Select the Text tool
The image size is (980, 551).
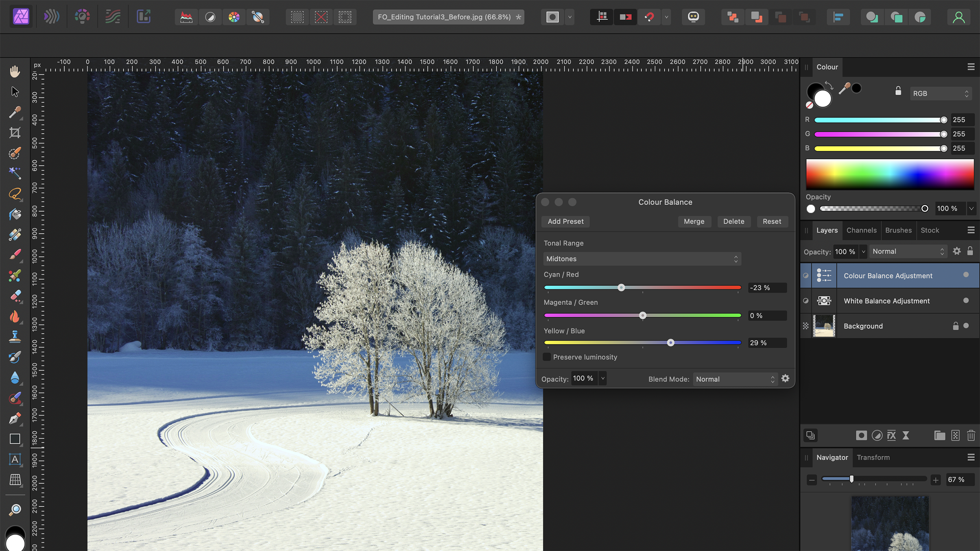click(x=15, y=460)
